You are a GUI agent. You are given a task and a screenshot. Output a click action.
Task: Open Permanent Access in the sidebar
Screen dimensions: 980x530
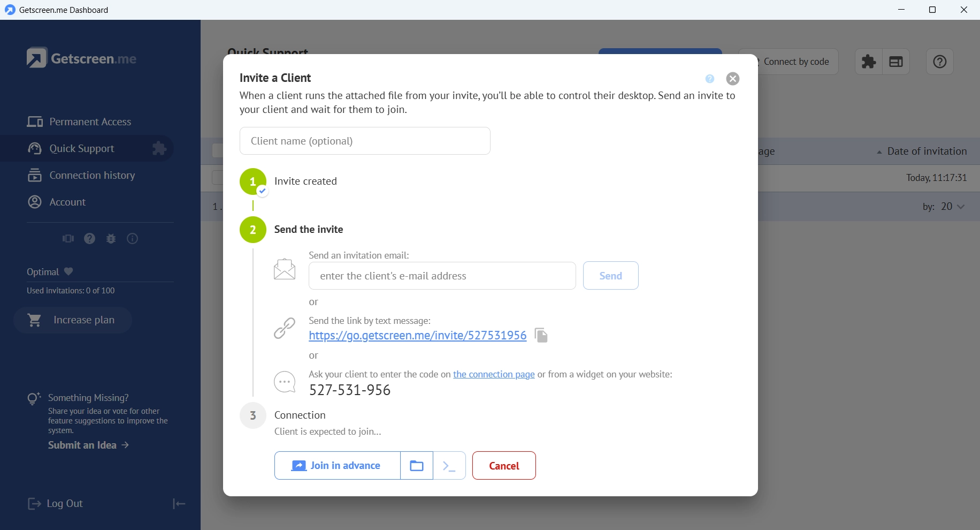pos(90,122)
